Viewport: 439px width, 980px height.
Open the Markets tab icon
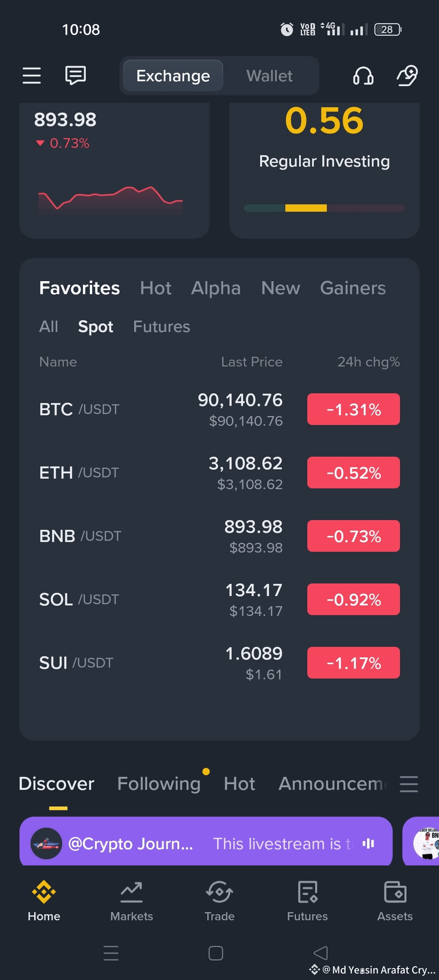(x=131, y=892)
